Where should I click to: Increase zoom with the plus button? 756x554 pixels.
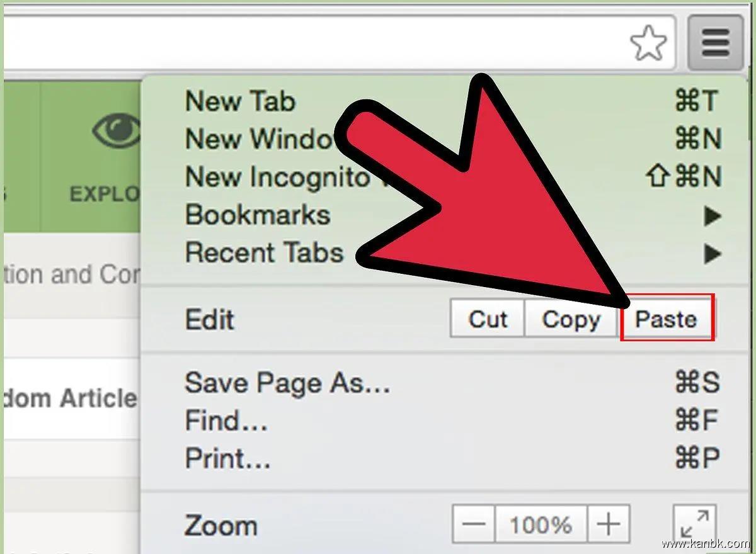tap(609, 524)
